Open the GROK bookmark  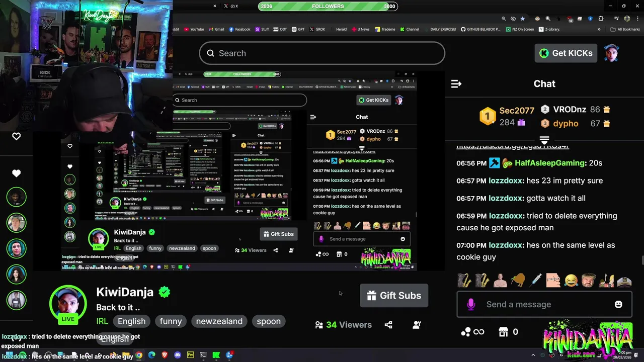pos(317,29)
